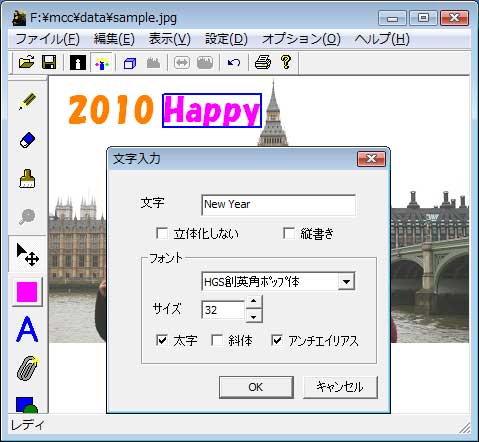Image resolution: width=479 pixels, height=442 pixels.
Task: Click the magenta color swatch in sidebar
Action: tap(27, 292)
